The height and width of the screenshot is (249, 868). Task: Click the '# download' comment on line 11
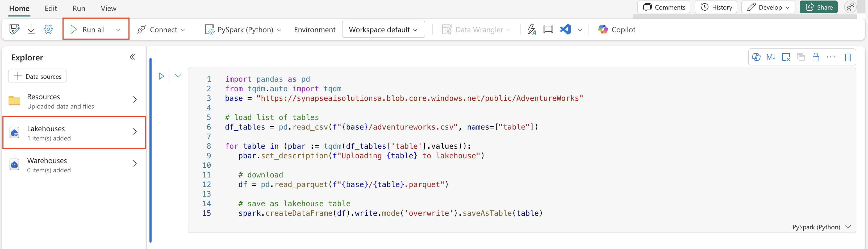[x=260, y=175]
